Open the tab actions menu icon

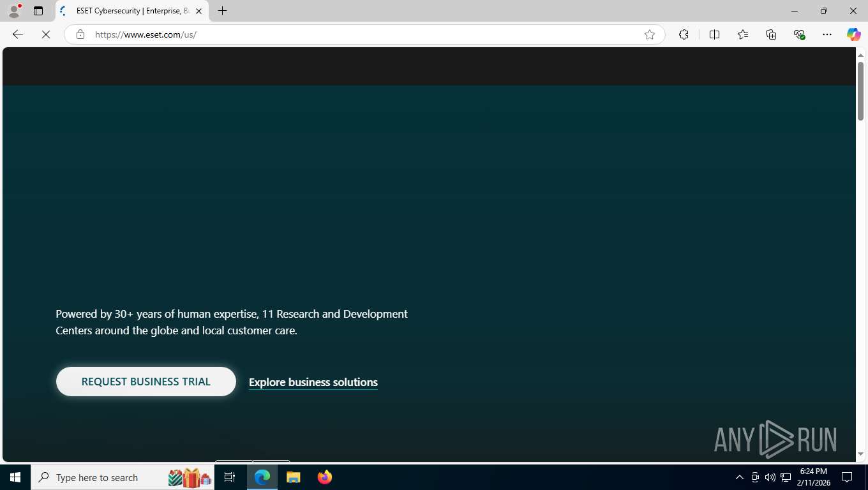(38, 11)
